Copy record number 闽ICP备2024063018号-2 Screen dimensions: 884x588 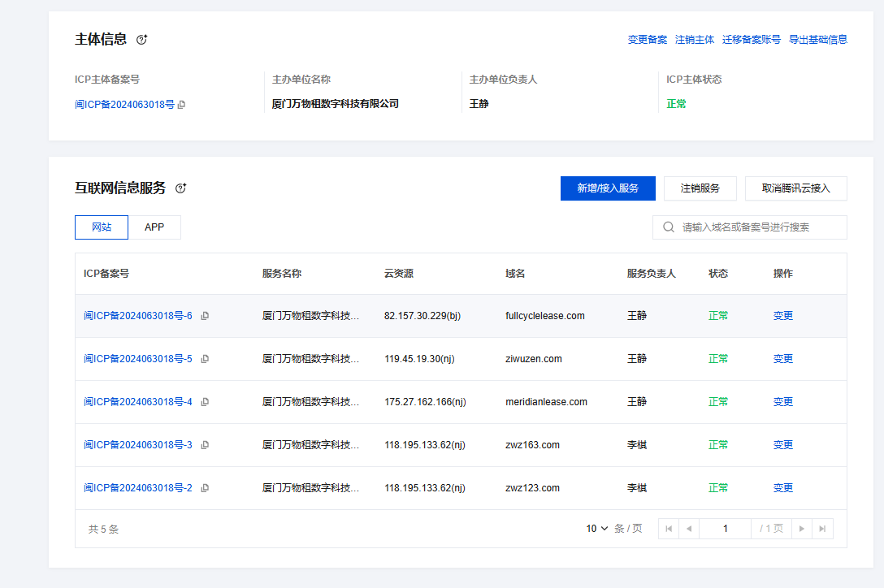[x=206, y=488]
